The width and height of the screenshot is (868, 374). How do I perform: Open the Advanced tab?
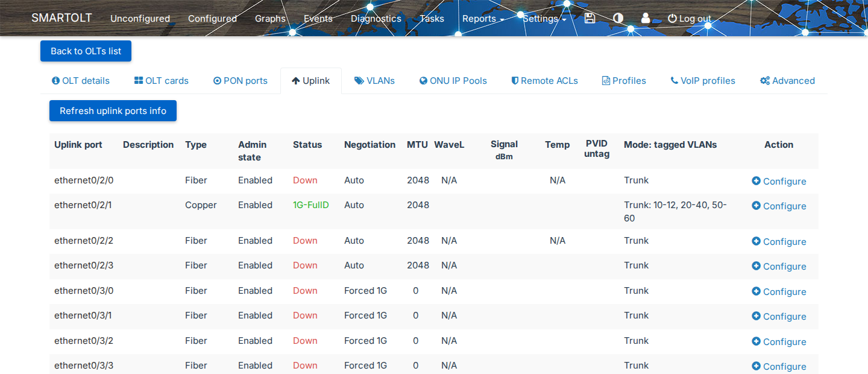coord(787,81)
